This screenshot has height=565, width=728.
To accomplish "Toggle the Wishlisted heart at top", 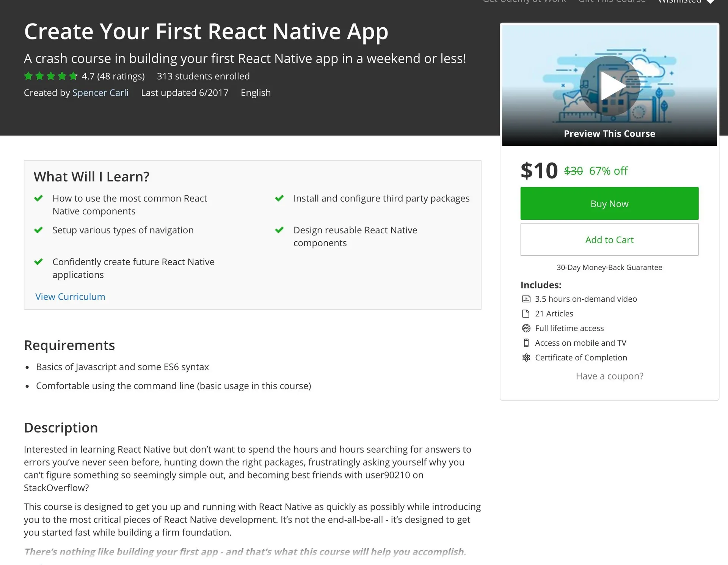I will pos(710,2).
